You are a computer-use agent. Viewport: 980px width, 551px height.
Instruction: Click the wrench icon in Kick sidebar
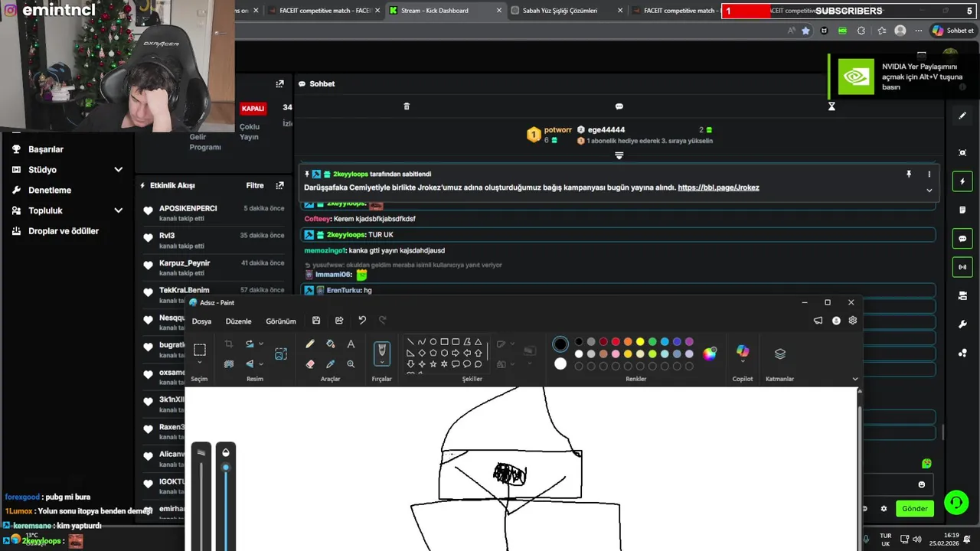pos(962,324)
